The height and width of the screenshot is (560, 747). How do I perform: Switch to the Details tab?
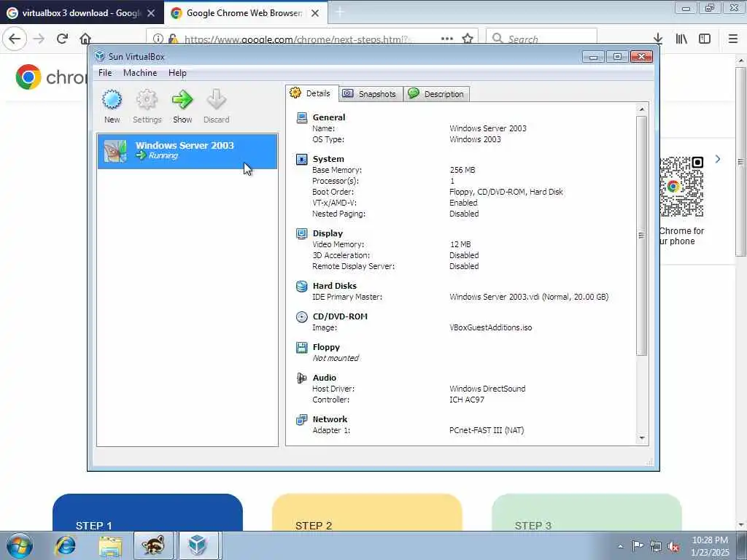tap(312, 93)
